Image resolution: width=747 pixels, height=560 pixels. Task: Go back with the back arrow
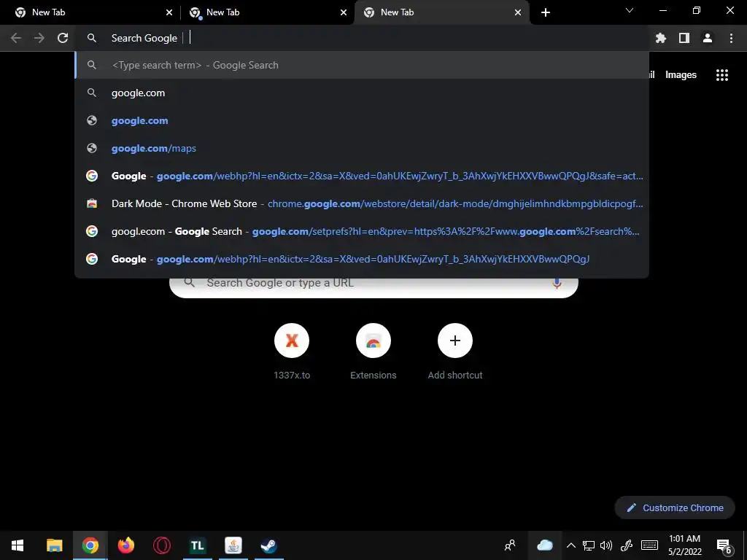click(16, 38)
